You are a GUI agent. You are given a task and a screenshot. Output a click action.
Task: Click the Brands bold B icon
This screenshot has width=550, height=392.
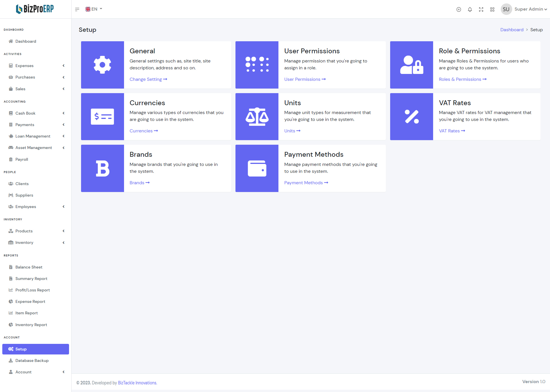click(102, 168)
